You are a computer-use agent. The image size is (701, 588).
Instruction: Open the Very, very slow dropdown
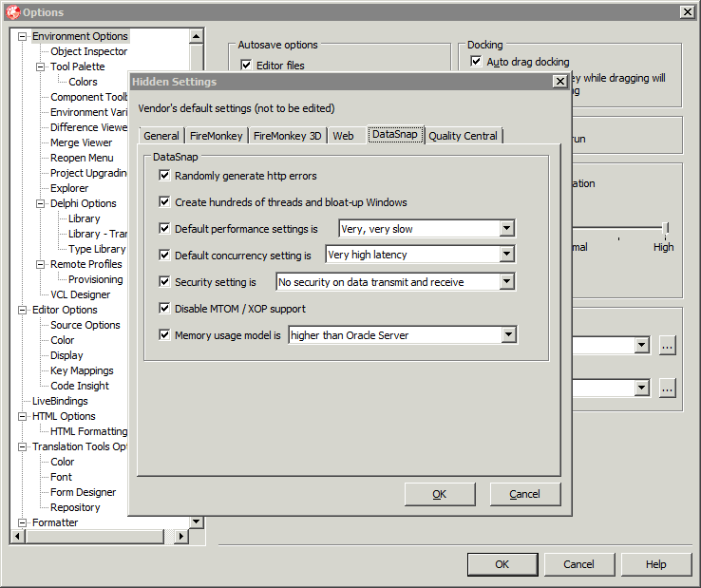(x=506, y=229)
